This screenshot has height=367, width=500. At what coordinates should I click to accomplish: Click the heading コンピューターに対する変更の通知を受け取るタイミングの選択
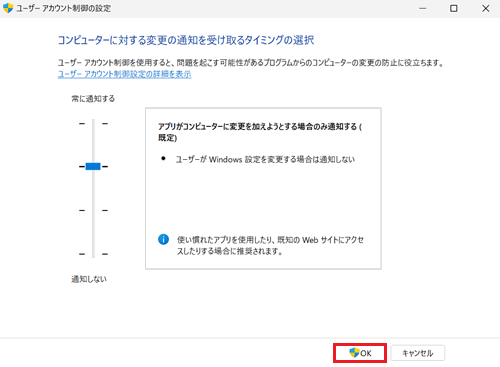[186, 40]
